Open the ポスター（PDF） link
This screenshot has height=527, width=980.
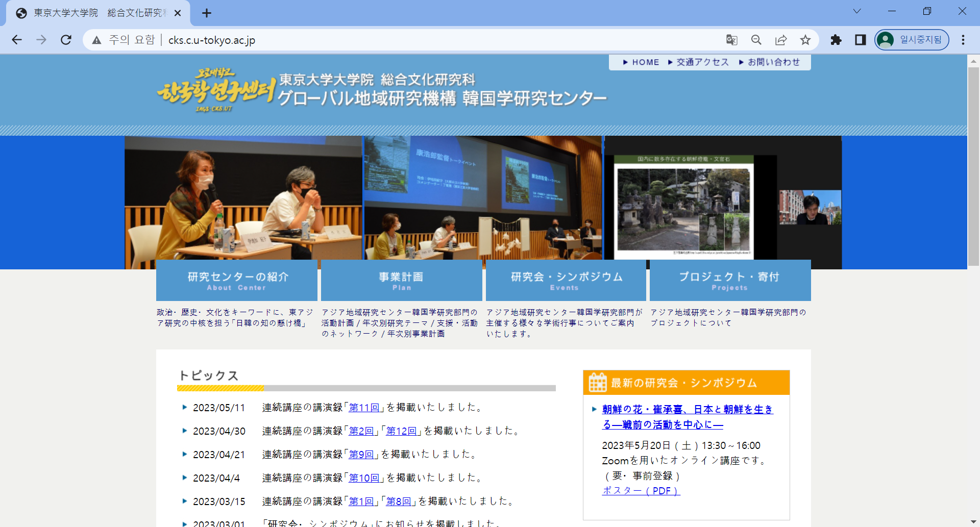tap(641, 491)
